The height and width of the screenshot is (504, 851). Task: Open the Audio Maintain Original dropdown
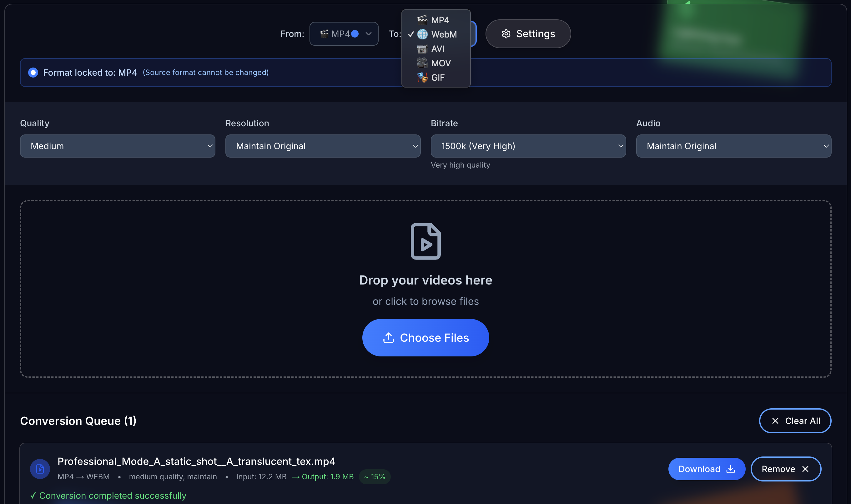(733, 146)
